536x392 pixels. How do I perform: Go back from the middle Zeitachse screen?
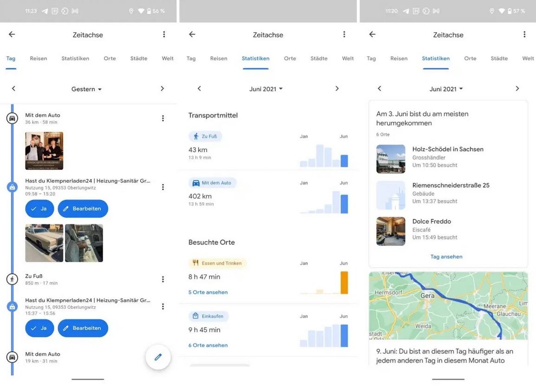pyautogui.click(x=192, y=34)
